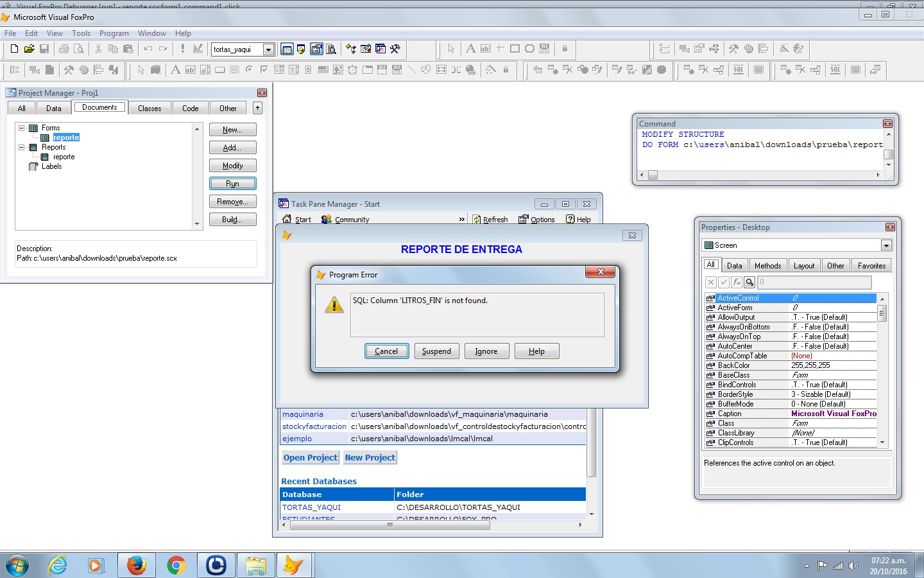
Task: Switch to Layout tab in Properties
Action: click(804, 265)
